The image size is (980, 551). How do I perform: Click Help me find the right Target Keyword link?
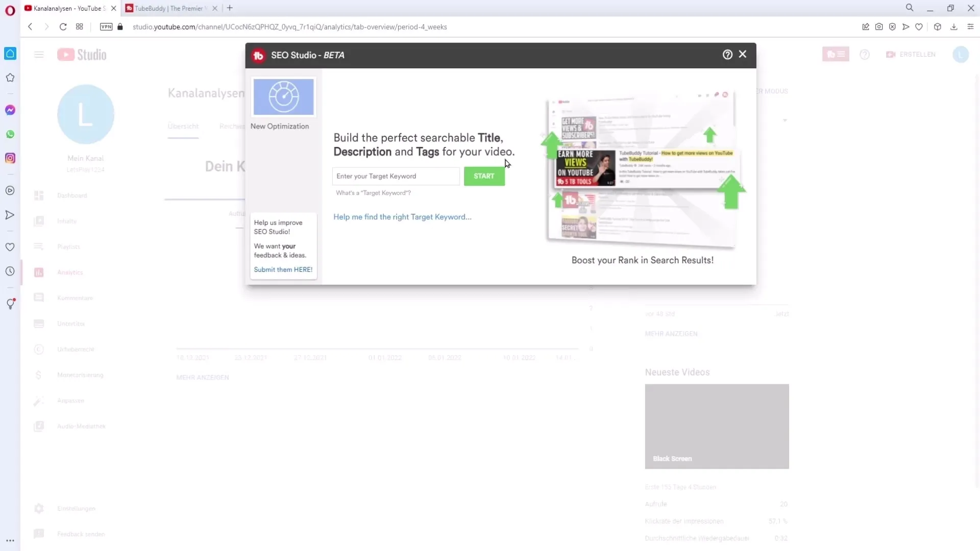click(403, 217)
